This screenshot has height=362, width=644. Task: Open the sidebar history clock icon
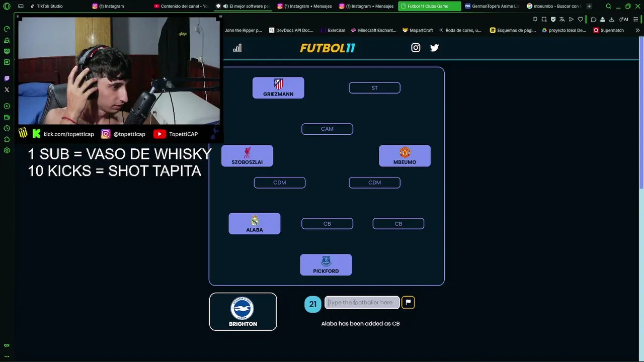coord(7,128)
